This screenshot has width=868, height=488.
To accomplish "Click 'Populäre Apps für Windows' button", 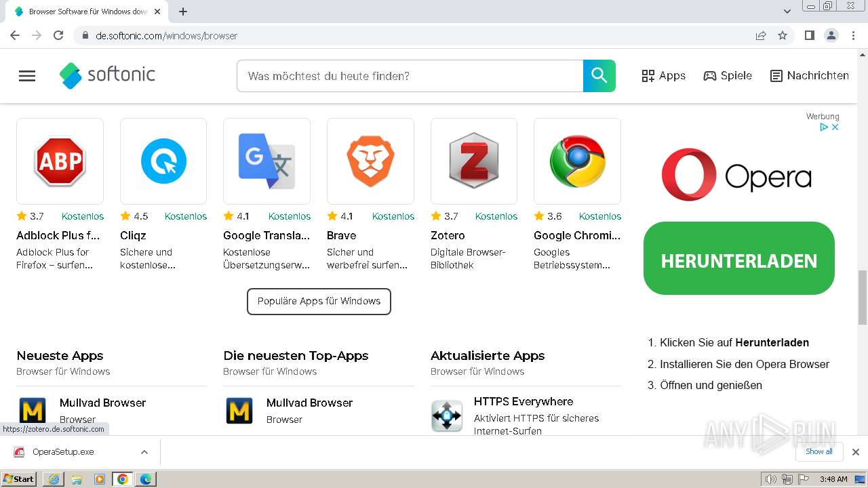I will click(319, 301).
